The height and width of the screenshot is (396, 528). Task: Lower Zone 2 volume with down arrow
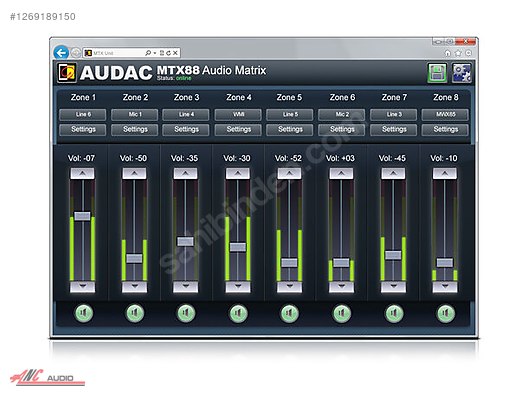(x=134, y=287)
